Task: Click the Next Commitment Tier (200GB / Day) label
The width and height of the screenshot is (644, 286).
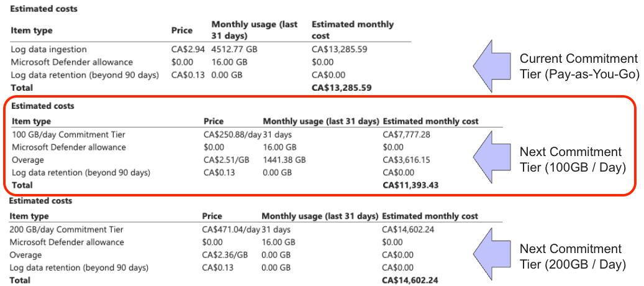Action: click(573, 257)
